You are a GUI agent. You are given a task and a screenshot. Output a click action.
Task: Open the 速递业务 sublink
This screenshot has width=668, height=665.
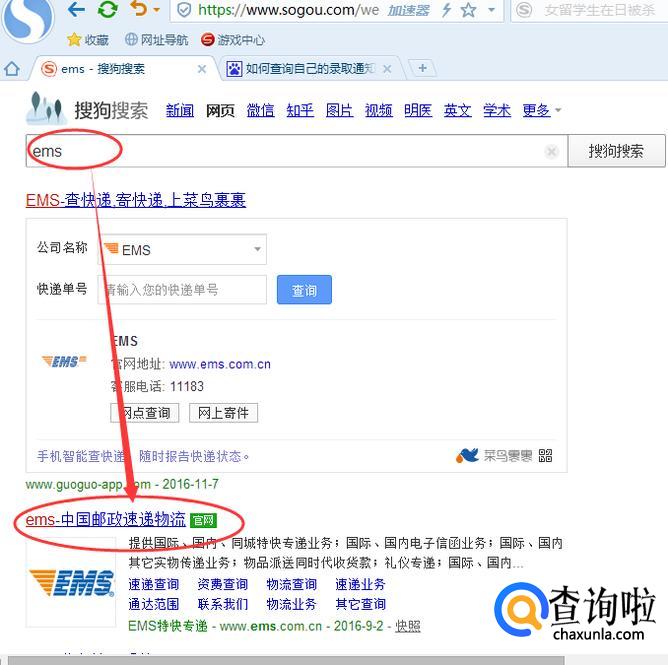pyautogui.click(x=360, y=584)
